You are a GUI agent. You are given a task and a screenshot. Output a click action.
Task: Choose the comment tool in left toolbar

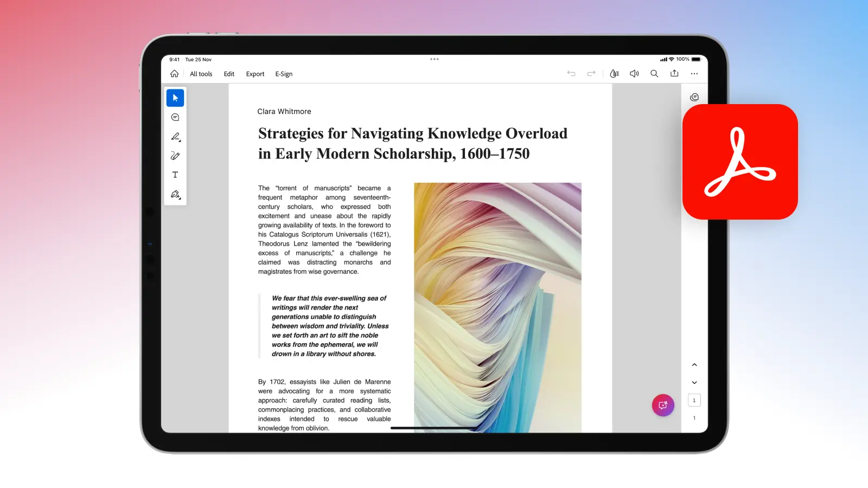(x=175, y=117)
